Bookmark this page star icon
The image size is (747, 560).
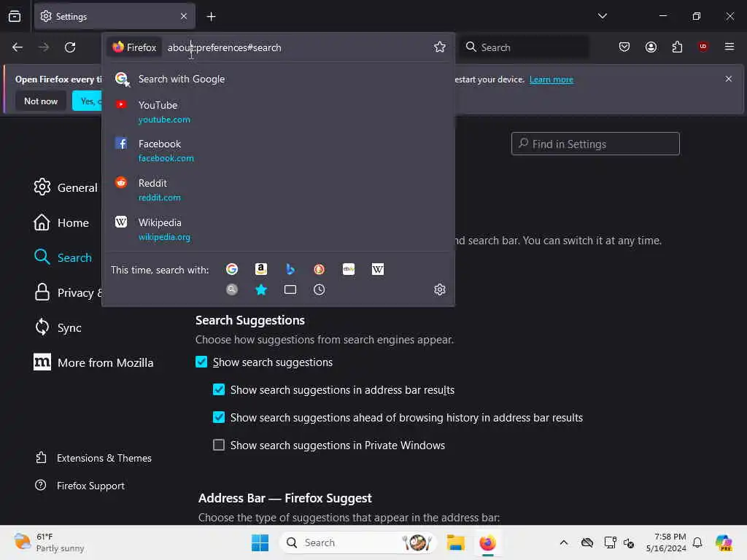coord(440,47)
